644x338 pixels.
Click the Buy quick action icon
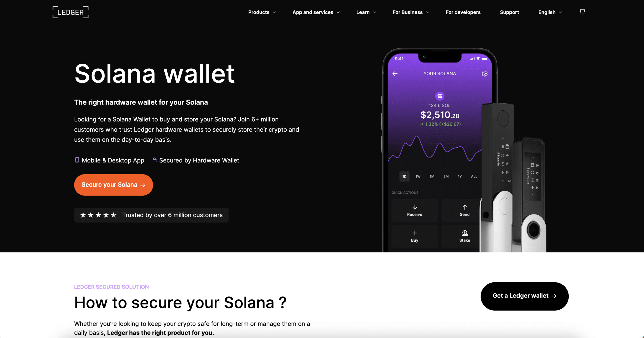(414, 233)
